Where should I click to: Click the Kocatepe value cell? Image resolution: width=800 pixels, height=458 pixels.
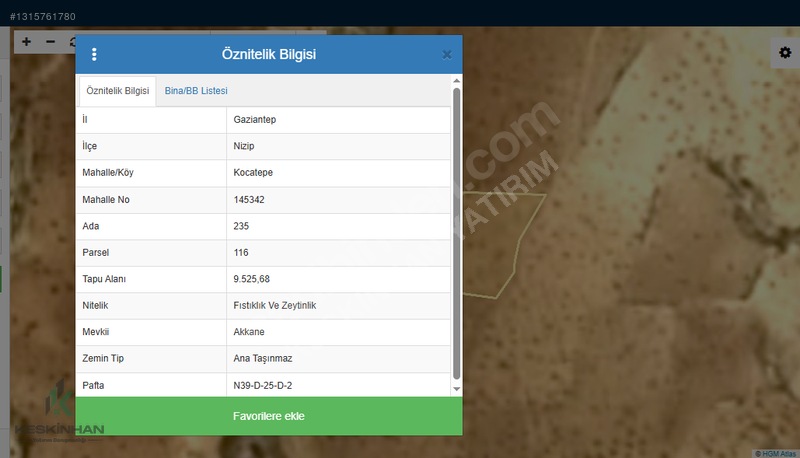click(339, 173)
